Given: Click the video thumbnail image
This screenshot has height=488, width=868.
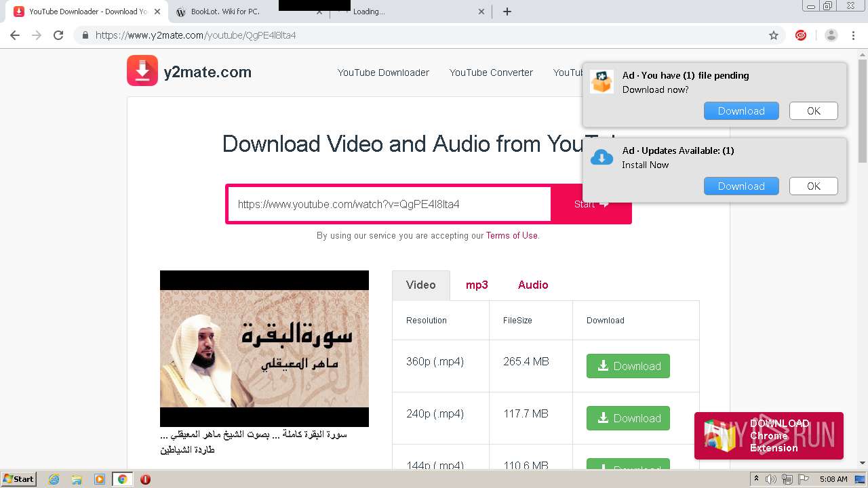Looking at the screenshot, I should coord(264,348).
